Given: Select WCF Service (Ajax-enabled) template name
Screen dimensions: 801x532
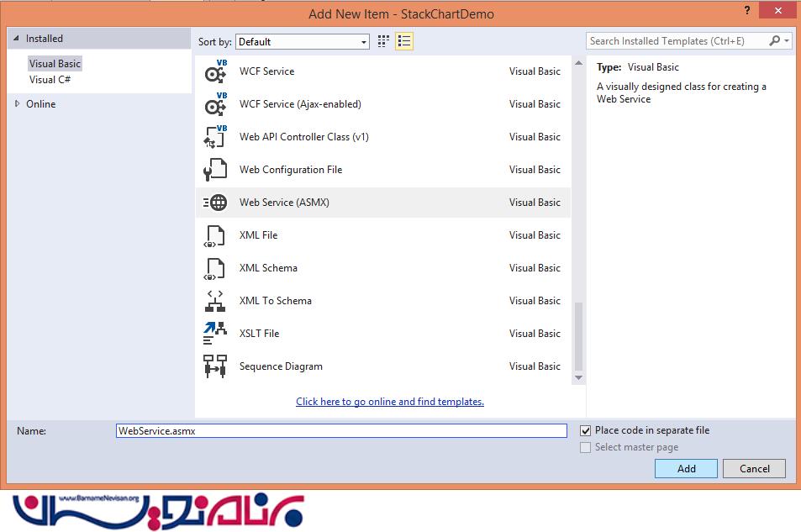Looking at the screenshot, I should tap(300, 104).
